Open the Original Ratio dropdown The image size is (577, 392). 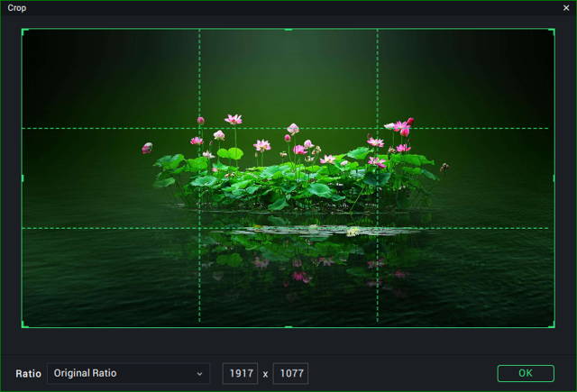pyautogui.click(x=128, y=373)
